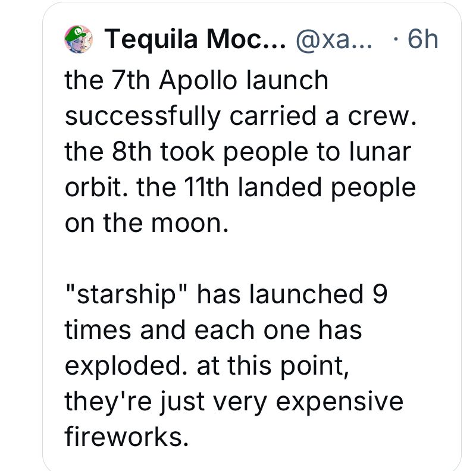Open the Tequila Moc... display name
This screenshot has width=476, height=471.
point(195,39)
